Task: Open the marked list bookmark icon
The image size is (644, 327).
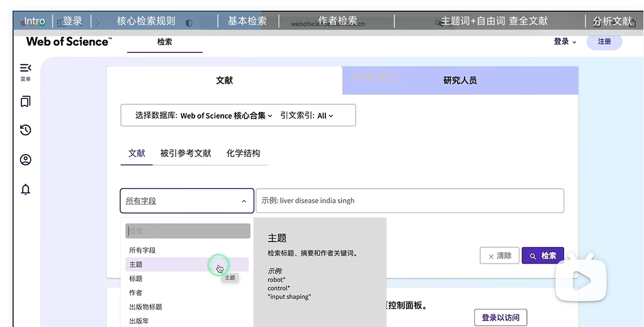Action: [25, 101]
